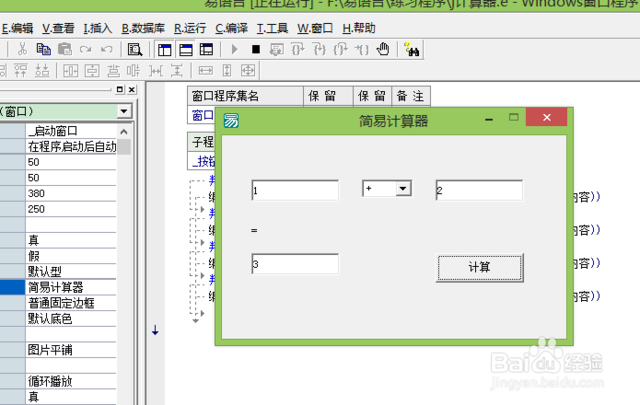Click the result field containing 3
The image size is (640, 405).
click(x=295, y=264)
